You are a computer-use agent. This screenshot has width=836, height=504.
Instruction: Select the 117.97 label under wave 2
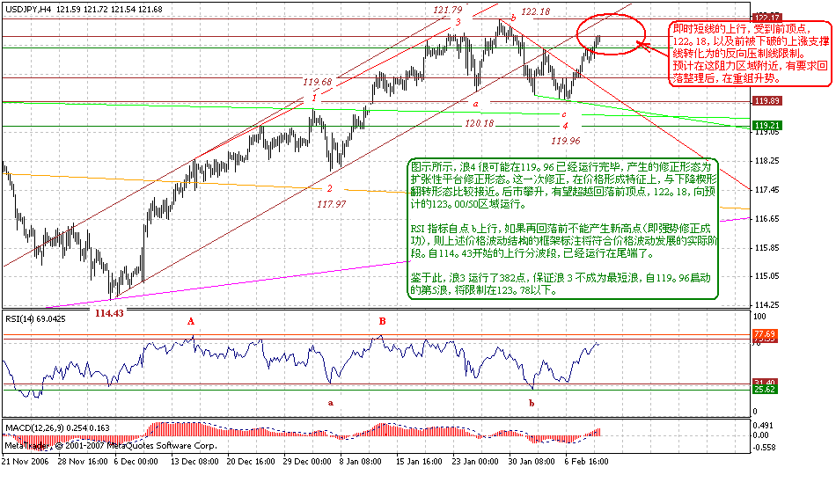pyautogui.click(x=331, y=203)
